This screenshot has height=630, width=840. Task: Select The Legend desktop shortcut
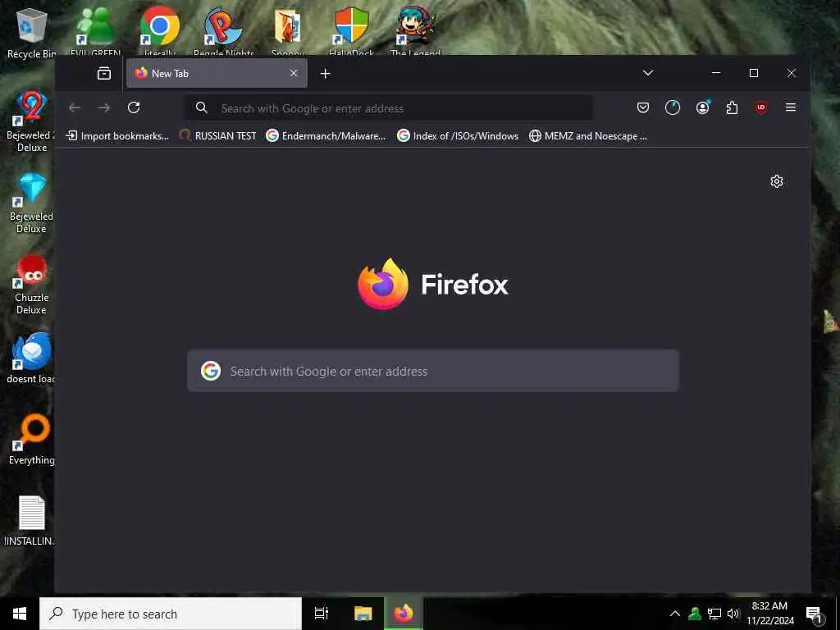[x=415, y=31]
